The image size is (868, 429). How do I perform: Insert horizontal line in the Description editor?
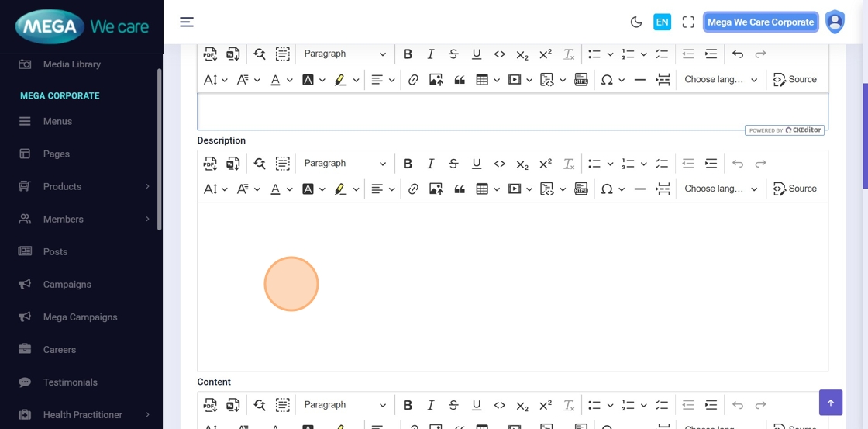639,189
